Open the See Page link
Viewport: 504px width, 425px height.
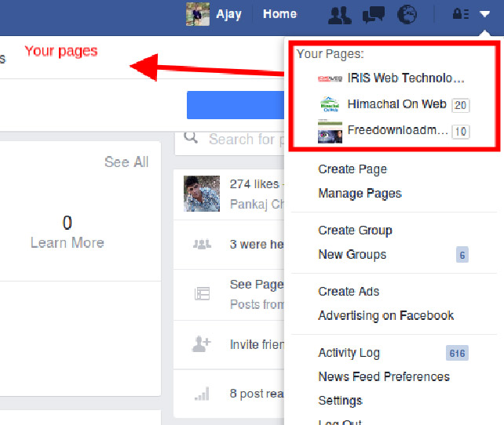click(257, 285)
